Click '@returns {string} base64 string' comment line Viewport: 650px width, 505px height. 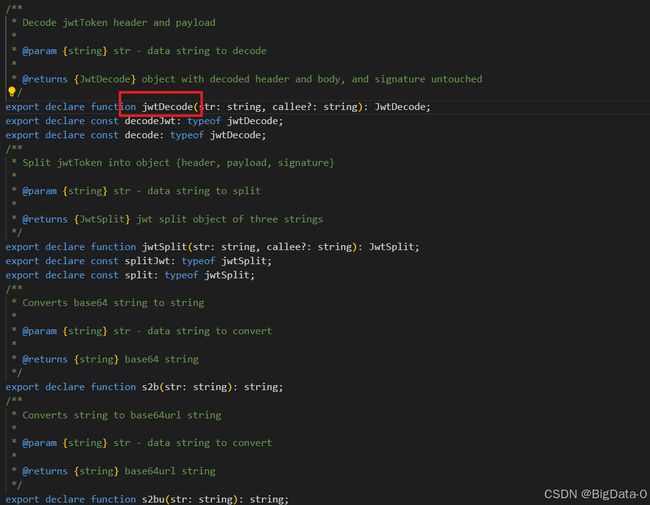pyautogui.click(x=110, y=359)
